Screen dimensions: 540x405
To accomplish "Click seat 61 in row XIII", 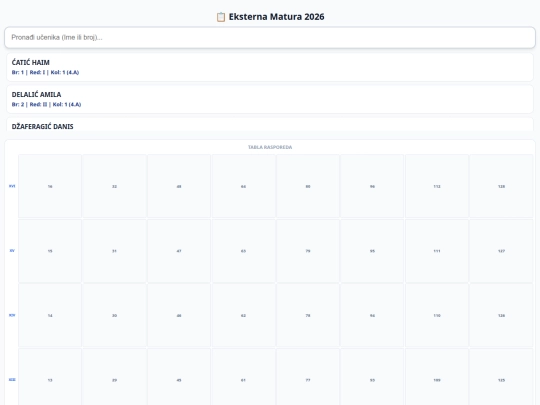I will pyautogui.click(x=243, y=377).
